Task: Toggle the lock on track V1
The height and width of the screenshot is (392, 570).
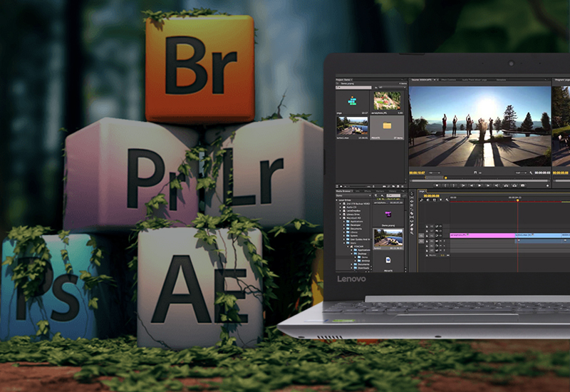Action: point(427,236)
